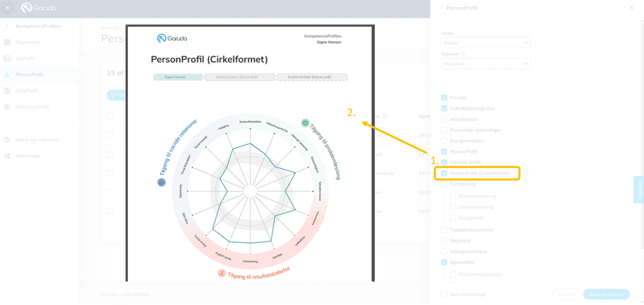Click the Tilgang til problemløsning green icon
Viewport: 644px width, 305px height.
305,123
